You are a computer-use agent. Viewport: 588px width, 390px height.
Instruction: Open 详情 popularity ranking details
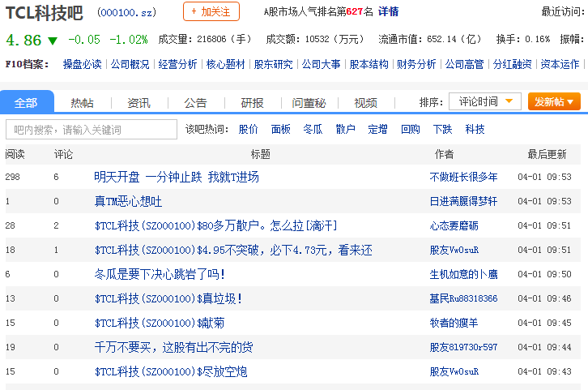tap(388, 11)
